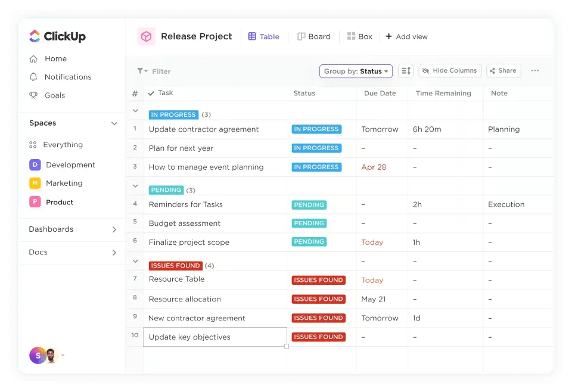This screenshot has width=572, height=392.
Task: Click the Filter label
Action: click(161, 71)
